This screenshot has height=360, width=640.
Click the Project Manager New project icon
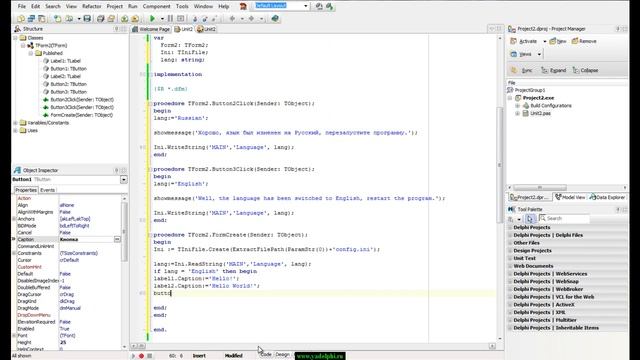click(553, 41)
